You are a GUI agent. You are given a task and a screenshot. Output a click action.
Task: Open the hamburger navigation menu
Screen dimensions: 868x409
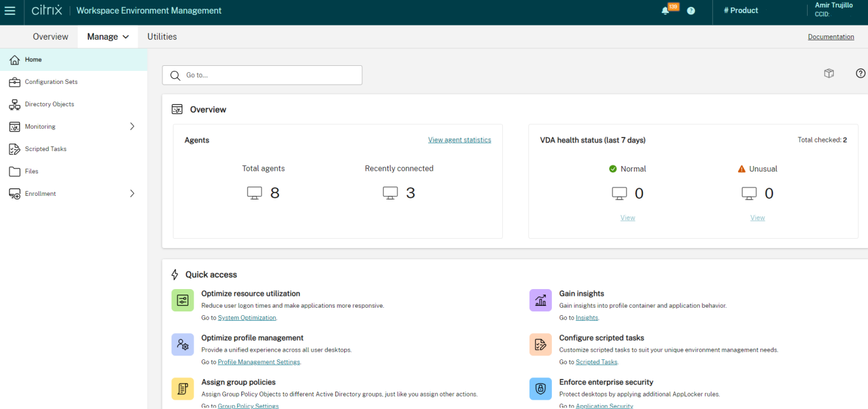tap(10, 11)
